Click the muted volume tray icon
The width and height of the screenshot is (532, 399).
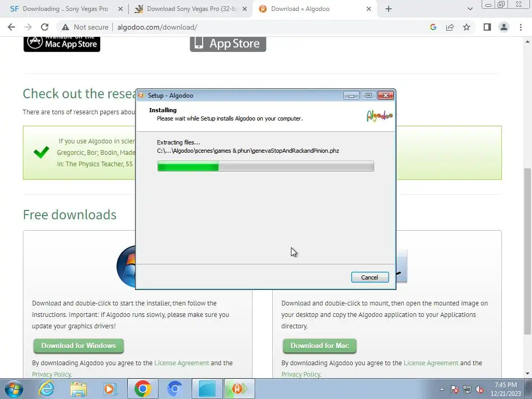(480, 389)
